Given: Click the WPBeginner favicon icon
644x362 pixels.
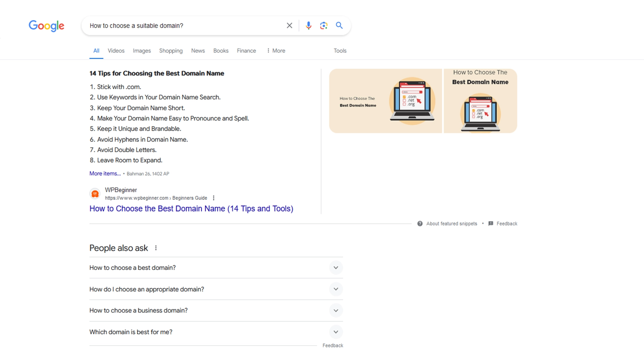Looking at the screenshot, I should coord(95,194).
